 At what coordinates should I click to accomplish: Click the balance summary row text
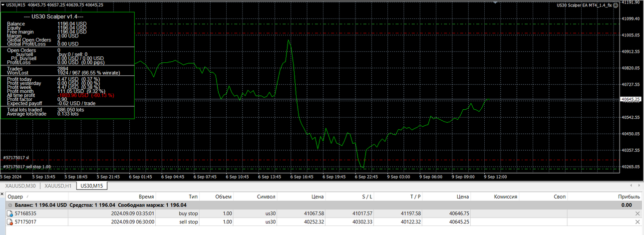click(x=101, y=205)
